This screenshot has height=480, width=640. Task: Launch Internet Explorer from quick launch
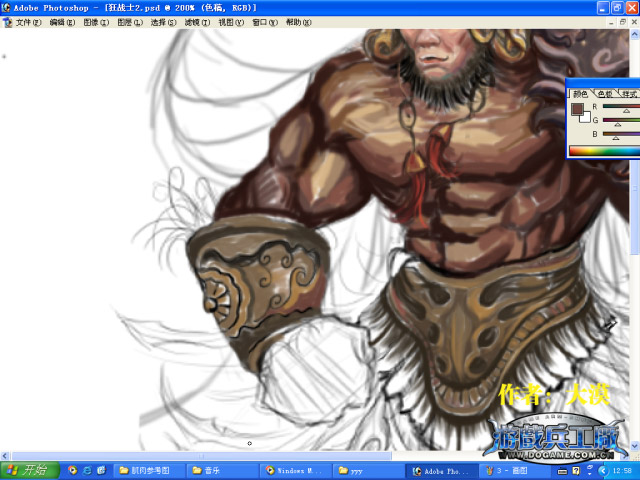coord(87,471)
